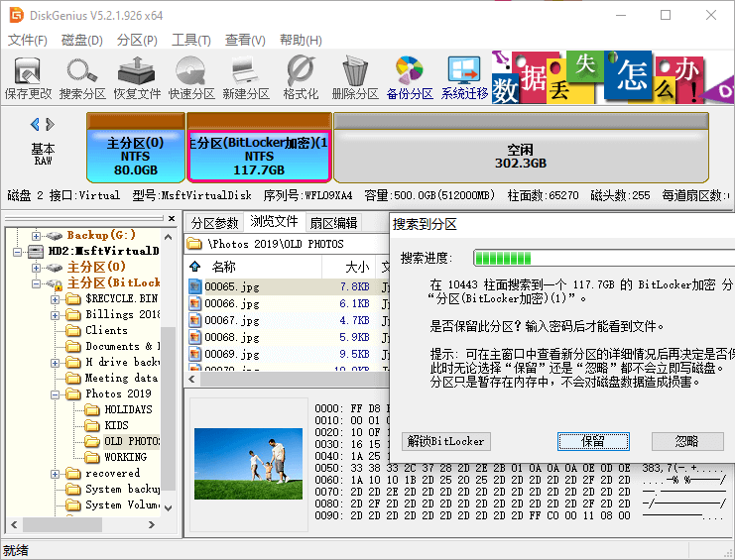Select the BitLocker 117.7GB partition block
735x560 pixels.
pyautogui.click(x=259, y=148)
